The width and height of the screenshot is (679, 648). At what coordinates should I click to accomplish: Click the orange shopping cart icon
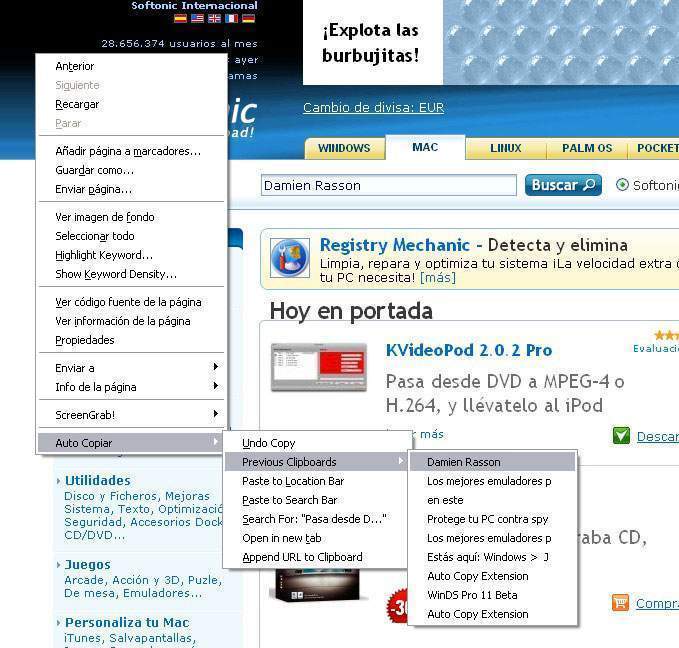click(x=620, y=603)
